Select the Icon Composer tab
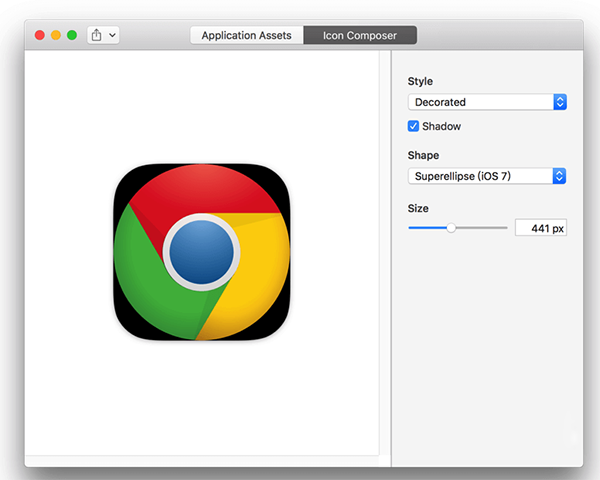Image resolution: width=600 pixels, height=480 pixels. click(359, 35)
